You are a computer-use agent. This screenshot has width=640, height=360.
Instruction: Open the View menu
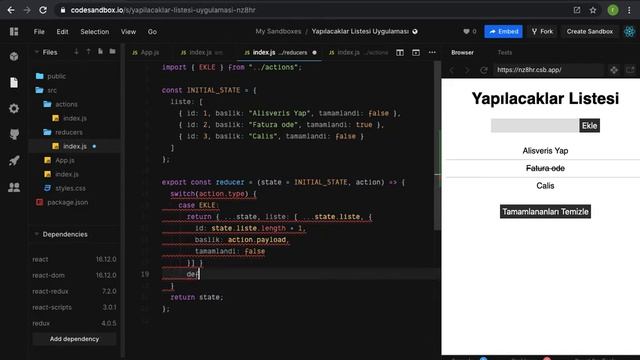pyautogui.click(x=128, y=32)
